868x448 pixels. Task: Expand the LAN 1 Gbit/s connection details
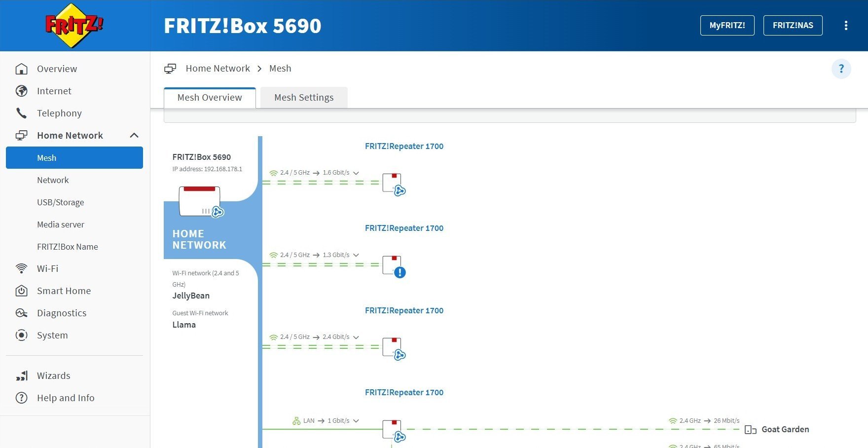pyautogui.click(x=356, y=421)
